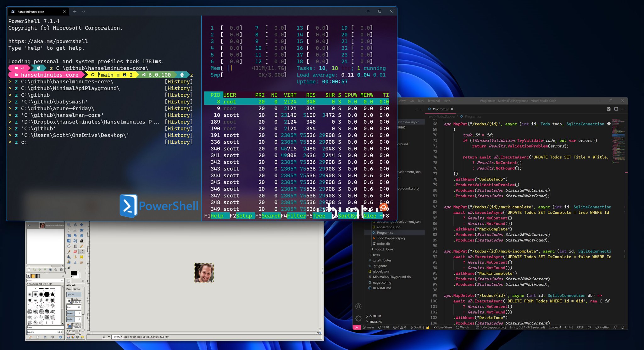Select the Bucket Fill tool in GIMP
Image resolution: width=644 pixels, height=350 pixels.
[x=69, y=246]
